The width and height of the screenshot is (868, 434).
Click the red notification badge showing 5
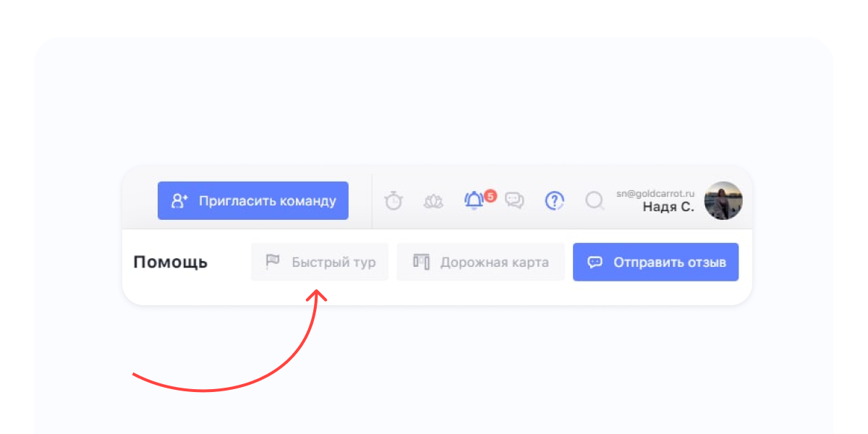point(490,195)
